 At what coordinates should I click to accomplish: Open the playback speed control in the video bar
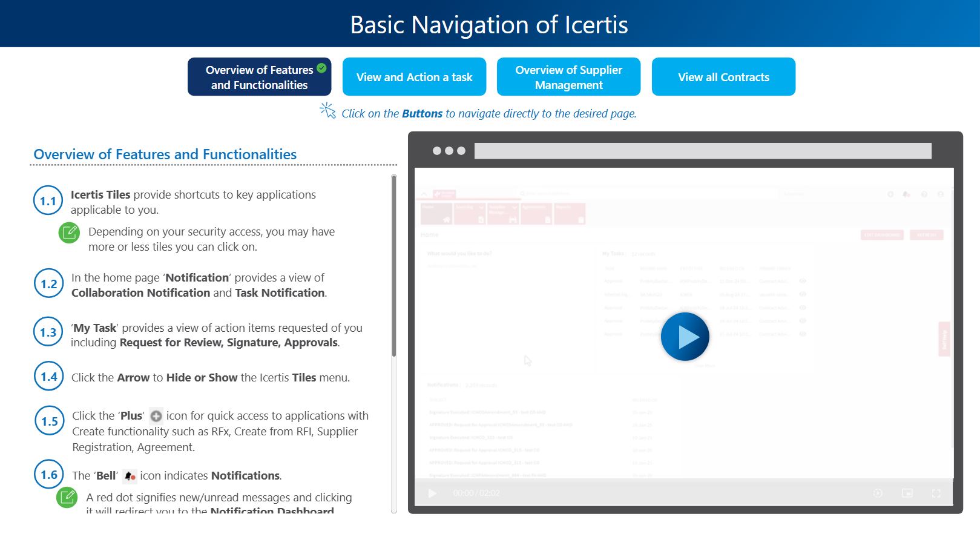pos(878,493)
